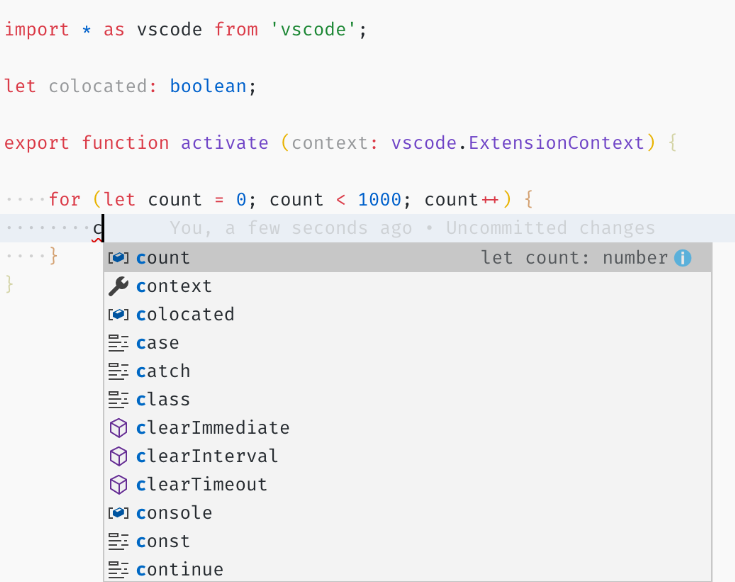The image size is (735, 582).
Task: Click the wrench icon beside context suggestion
Action: point(118,286)
